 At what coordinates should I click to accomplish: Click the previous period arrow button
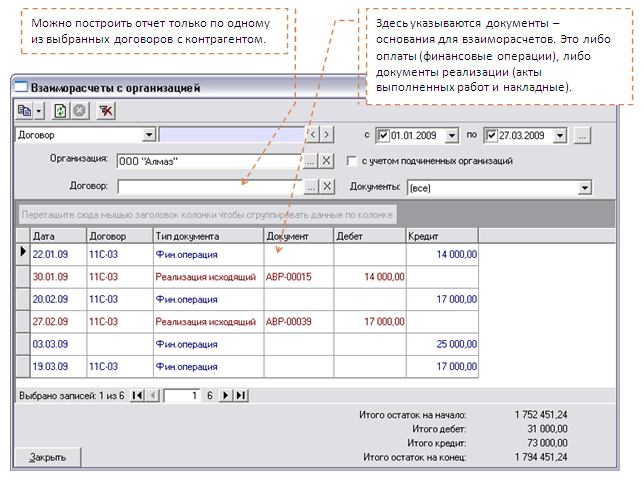click(x=313, y=134)
